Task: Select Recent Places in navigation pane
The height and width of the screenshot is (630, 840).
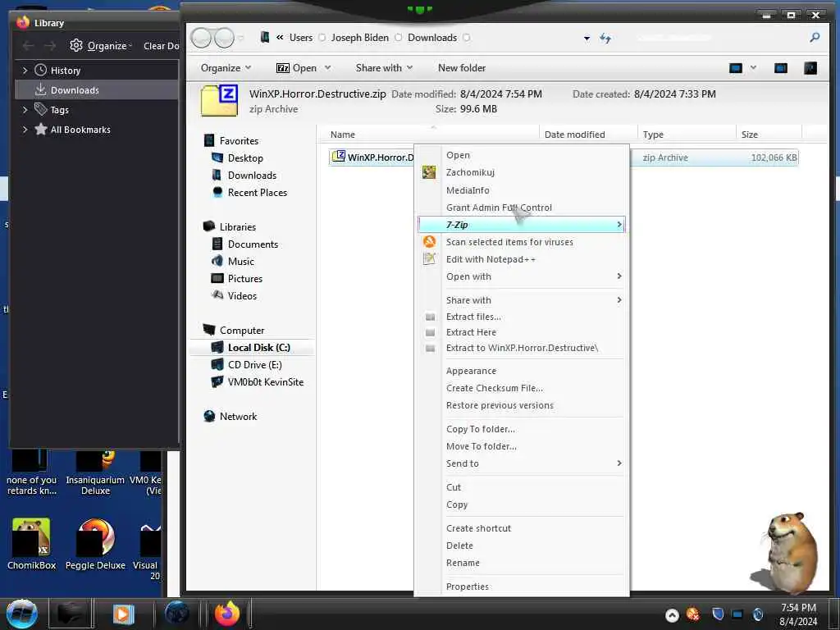Action: pyautogui.click(x=257, y=192)
